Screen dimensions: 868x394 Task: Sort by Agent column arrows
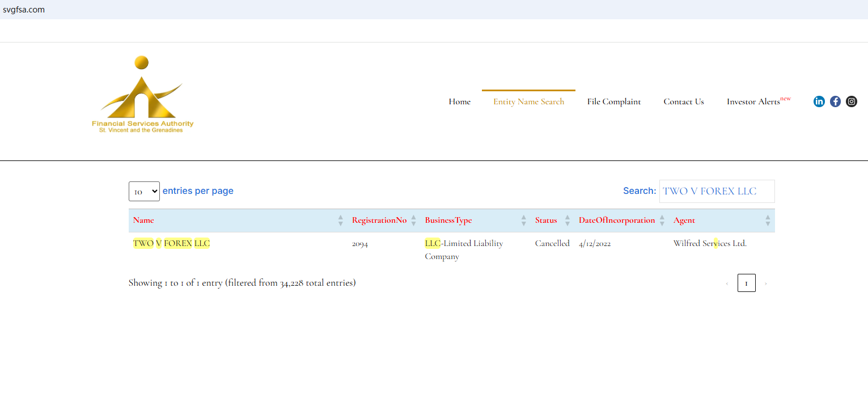(x=768, y=221)
